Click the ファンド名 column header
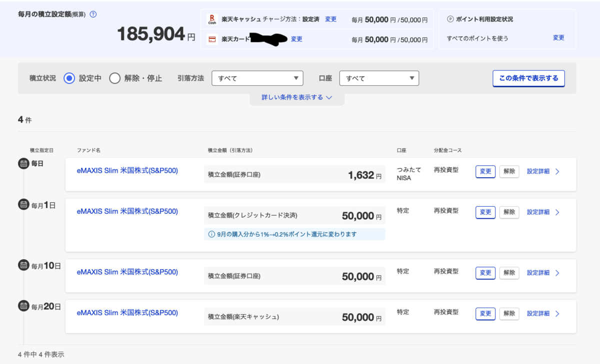 88,150
